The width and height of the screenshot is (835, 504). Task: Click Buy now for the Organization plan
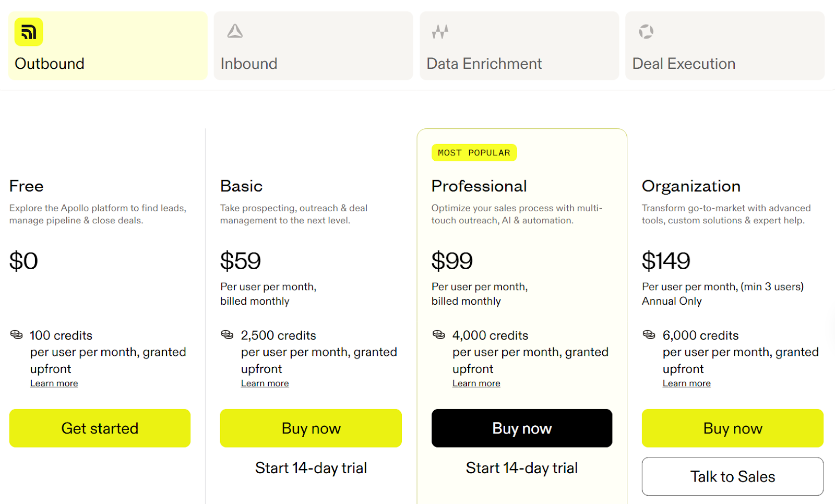coord(732,428)
